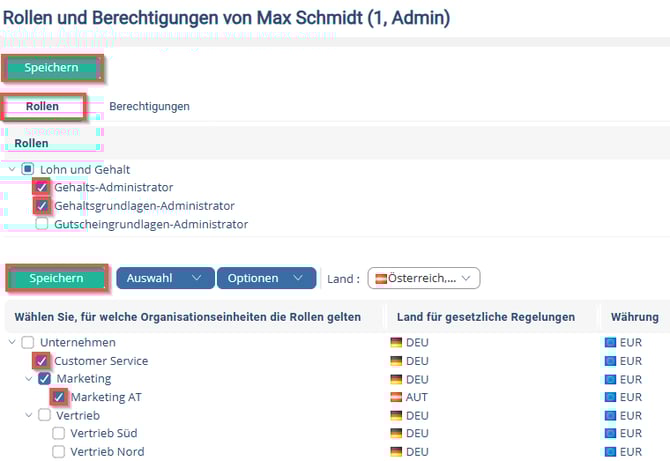Open the Land selector showing Österreich

click(x=425, y=278)
